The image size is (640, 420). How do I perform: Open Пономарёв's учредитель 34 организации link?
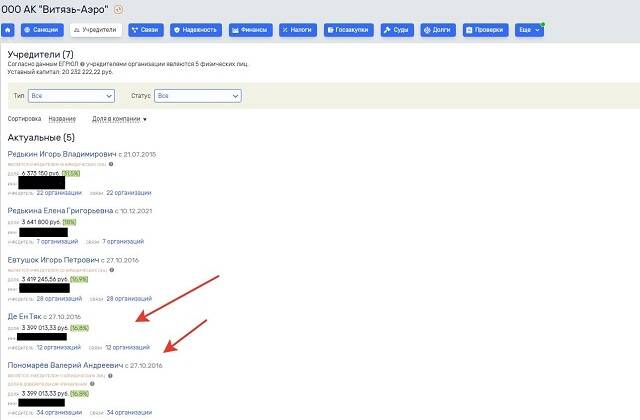pyautogui.click(x=59, y=413)
